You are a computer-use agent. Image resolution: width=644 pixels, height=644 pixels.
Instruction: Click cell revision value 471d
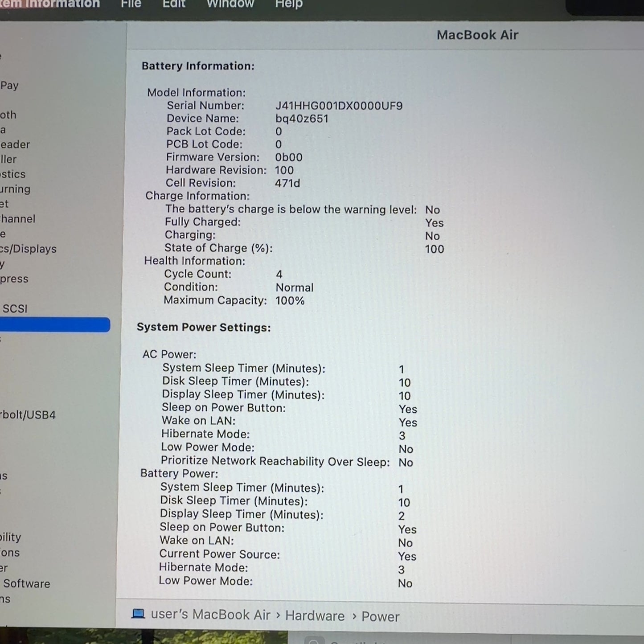[287, 183]
